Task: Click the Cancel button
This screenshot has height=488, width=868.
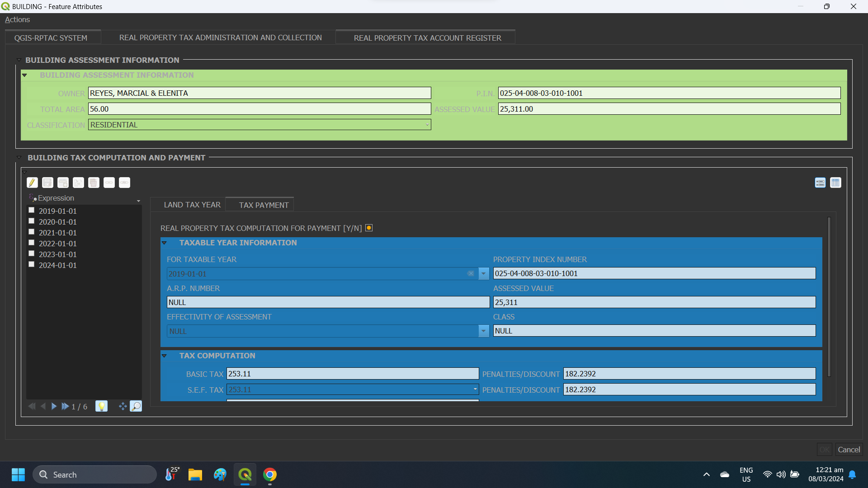Action: point(848,449)
